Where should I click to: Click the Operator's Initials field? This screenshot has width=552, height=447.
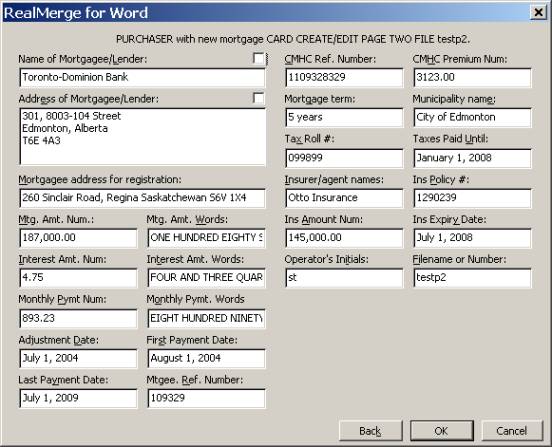pos(344,278)
